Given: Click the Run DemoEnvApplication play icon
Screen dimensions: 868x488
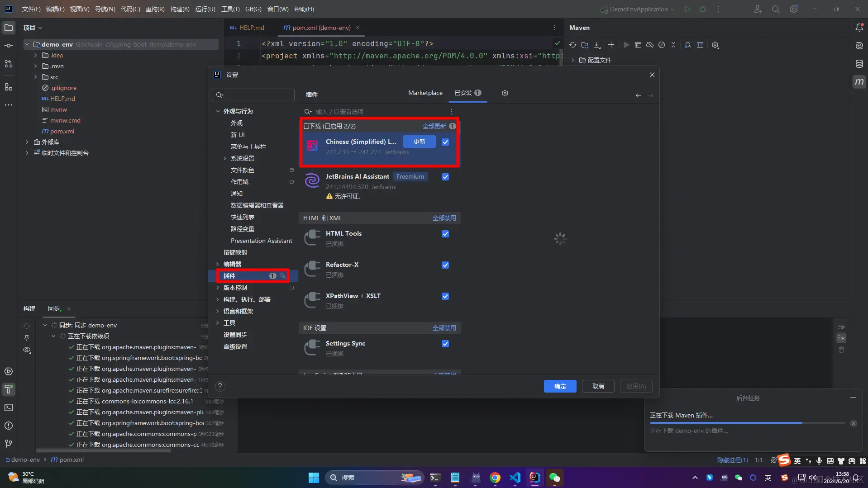Looking at the screenshot, I should (x=687, y=9).
